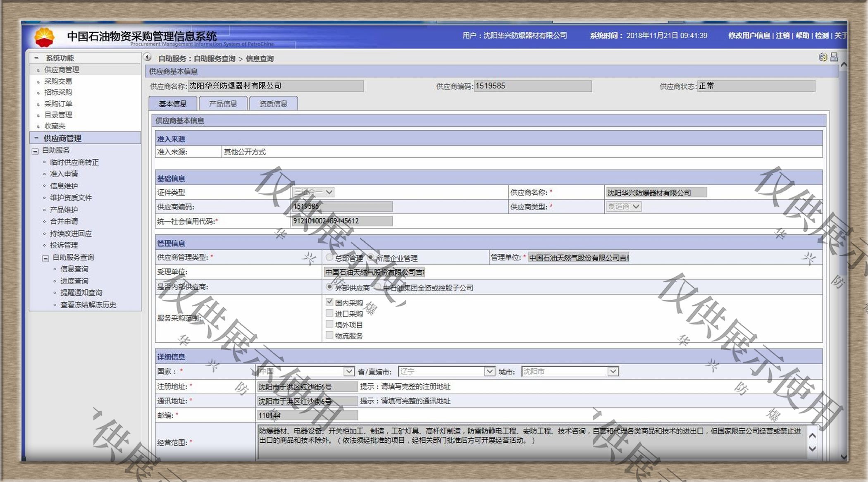Collapse the 自助服务查询 tree node
This screenshot has width=868, height=482.
pyautogui.click(x=45, y=258)
